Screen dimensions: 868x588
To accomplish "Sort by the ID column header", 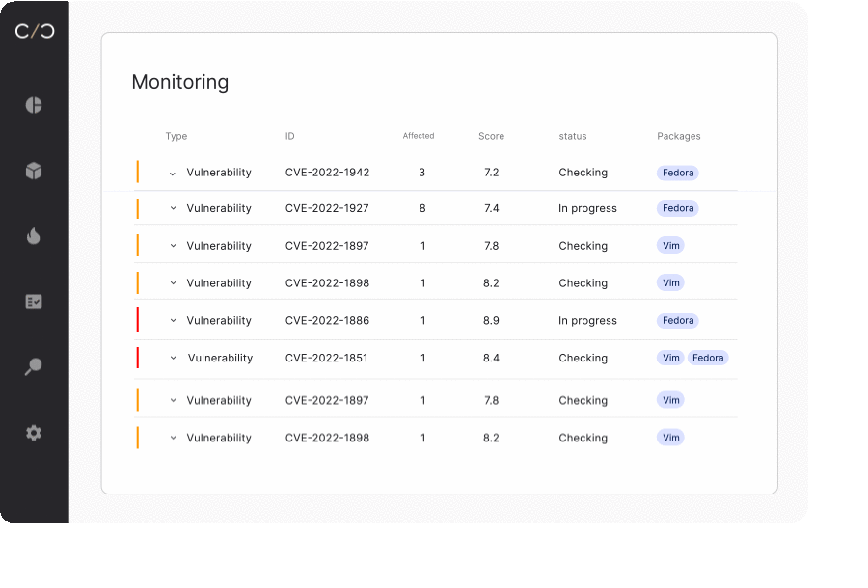I will tap(289, 136).
